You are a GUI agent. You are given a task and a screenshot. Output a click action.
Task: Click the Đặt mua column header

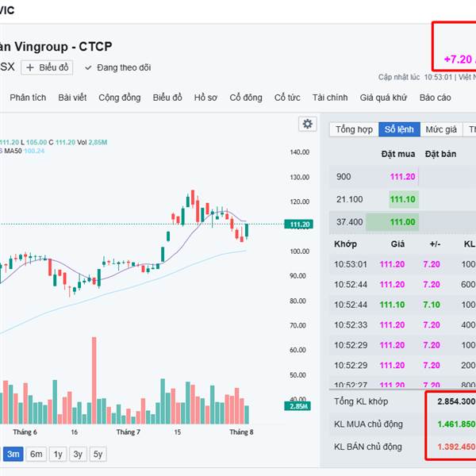coord(398,154)
